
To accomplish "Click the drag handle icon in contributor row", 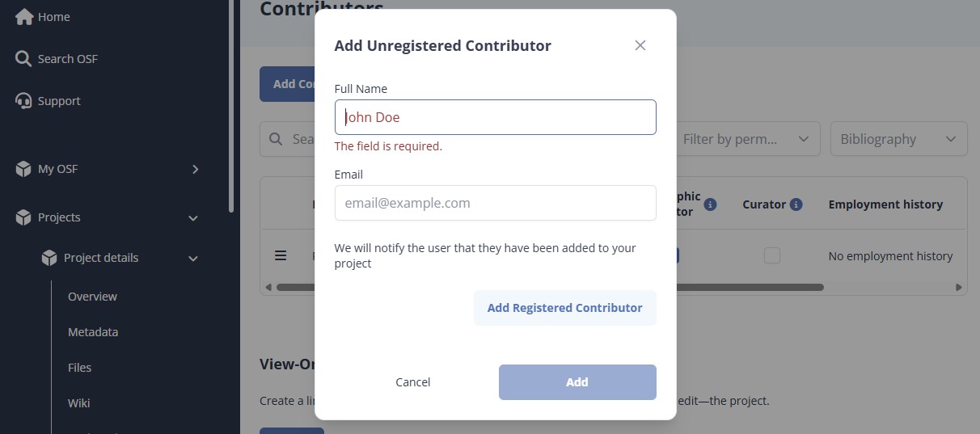I will click(x=281, y=255).
